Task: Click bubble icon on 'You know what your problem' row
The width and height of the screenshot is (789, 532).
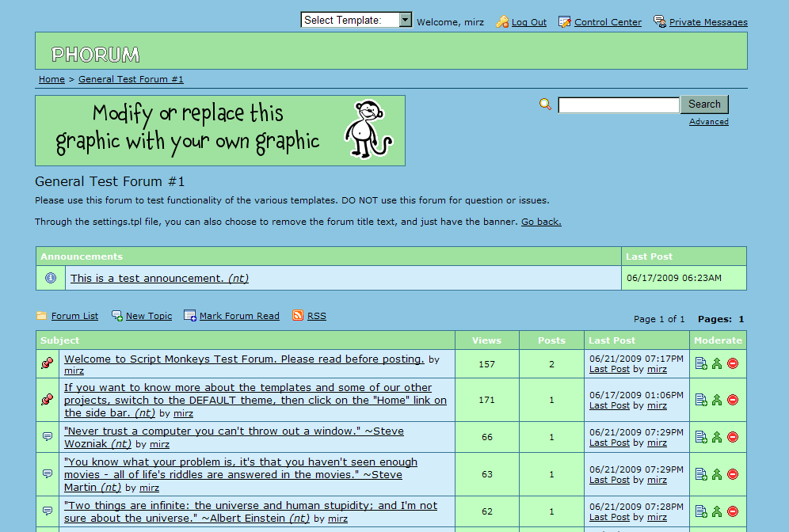Action: (x=48, y=473)
